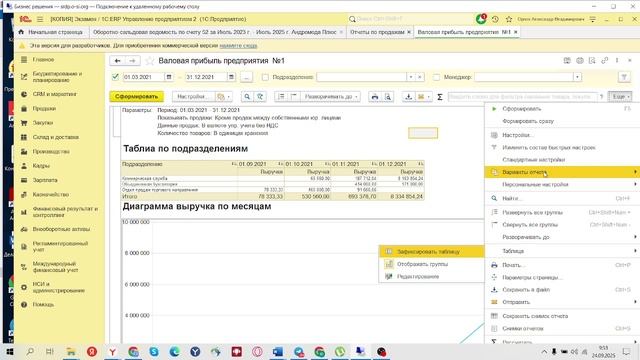Open the Менеджер field dropdown arrow
The height and width of the screenshot is (360, 640).
(577, 77)
